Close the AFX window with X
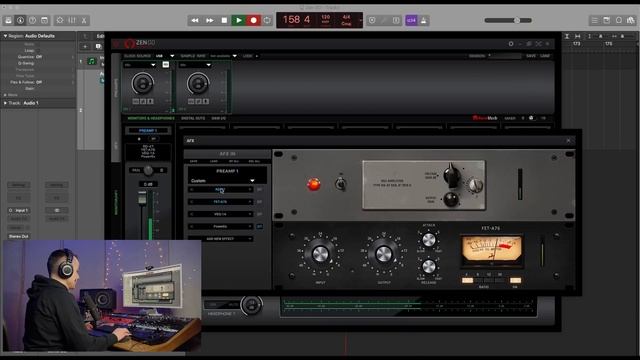Image resolution: width=640 pixels, height=360 pixels. tap(569, 140)
